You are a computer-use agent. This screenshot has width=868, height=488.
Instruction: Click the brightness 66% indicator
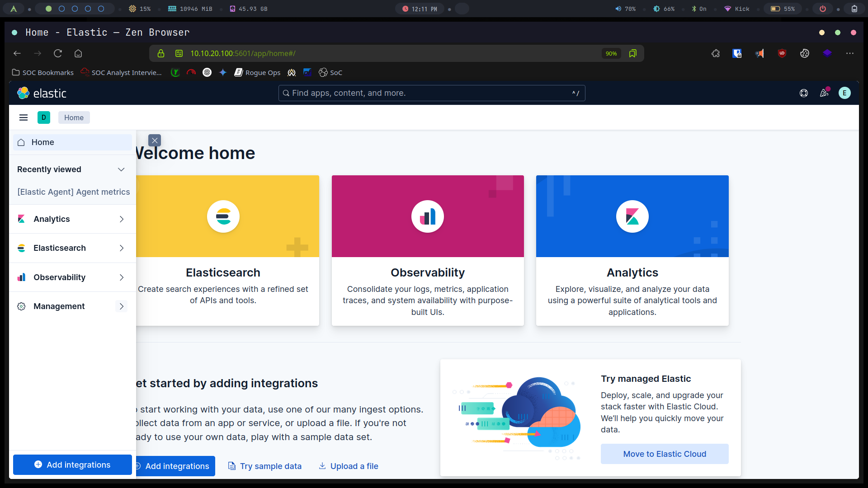(664, 9)
